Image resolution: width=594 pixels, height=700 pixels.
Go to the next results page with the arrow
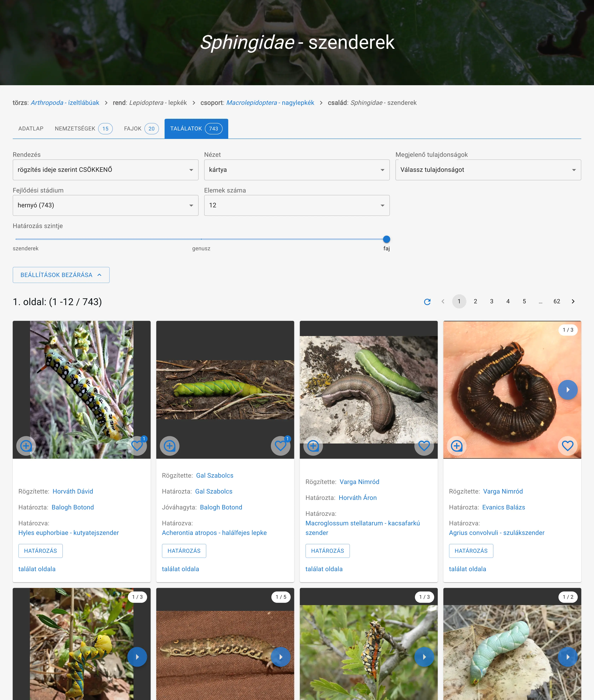573,301
